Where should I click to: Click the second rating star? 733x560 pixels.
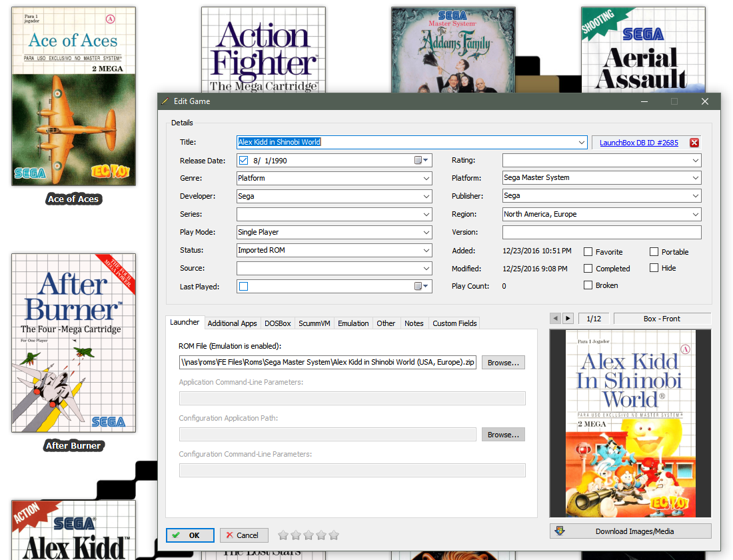pos(296,535)
